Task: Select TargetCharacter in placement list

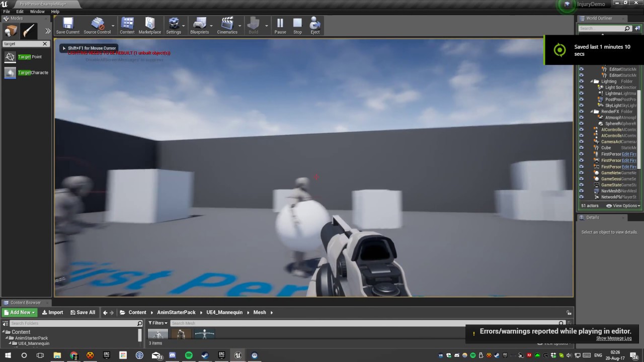Action: [26, 72]
